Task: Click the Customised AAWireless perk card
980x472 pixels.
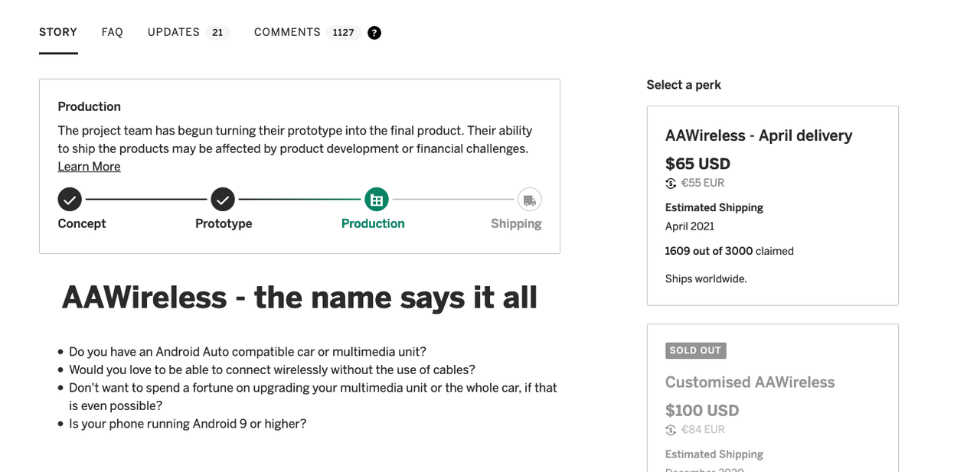Action: pos(773,398)
